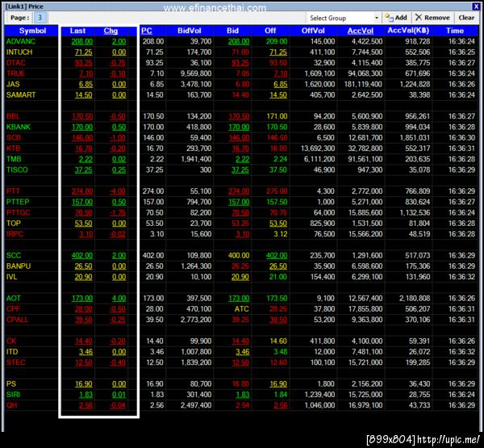Click the Time column header
This screenshot has height=448, width=484.
pyautogui.click(x=455, y=31)
